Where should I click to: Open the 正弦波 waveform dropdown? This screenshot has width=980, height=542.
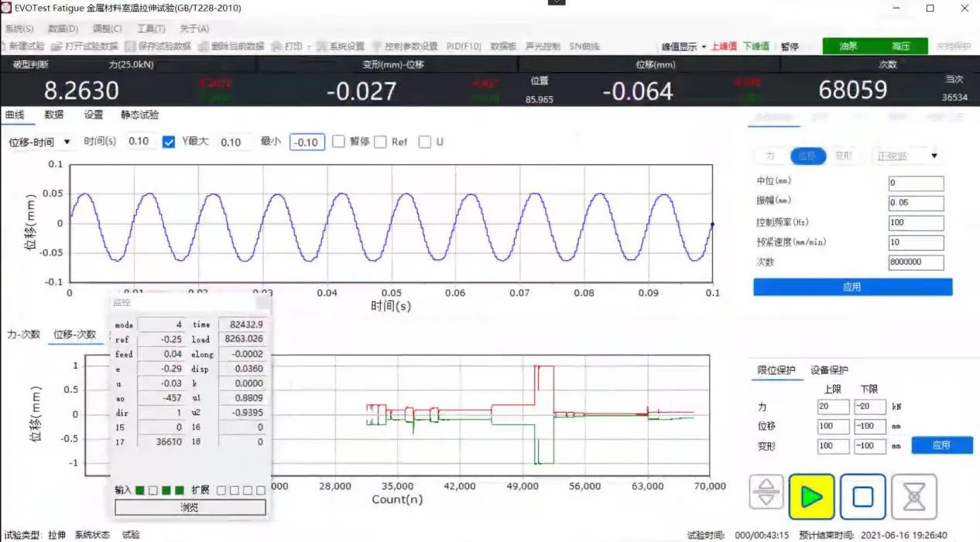click(906, 156)
